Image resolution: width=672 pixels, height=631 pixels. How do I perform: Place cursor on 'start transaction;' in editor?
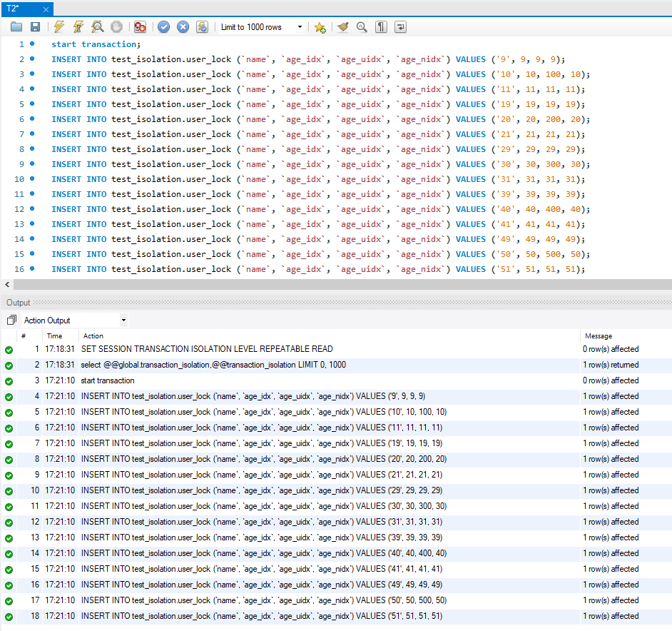click(96, 44)
